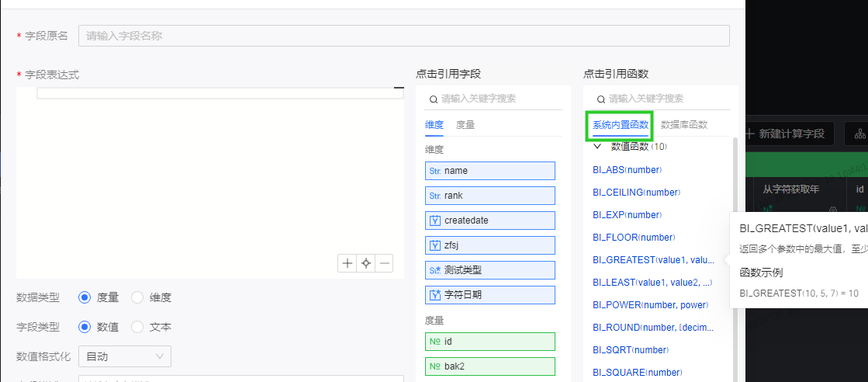The image size is (868, 382).
Task: Choose 文本 as the field type
Action: point(137,327)
